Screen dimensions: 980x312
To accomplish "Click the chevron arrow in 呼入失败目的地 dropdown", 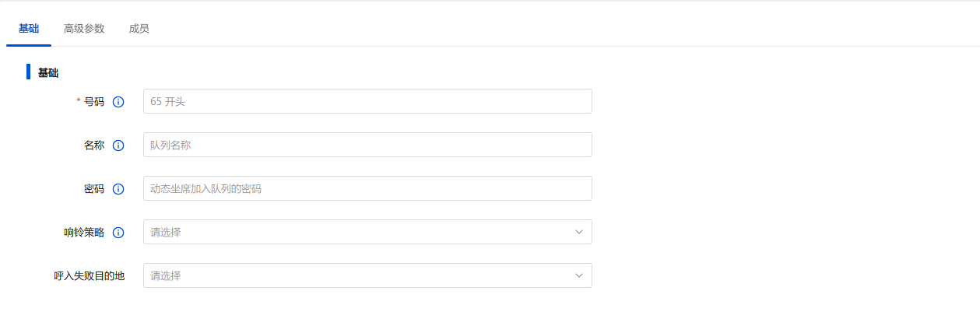I will 579,275.
